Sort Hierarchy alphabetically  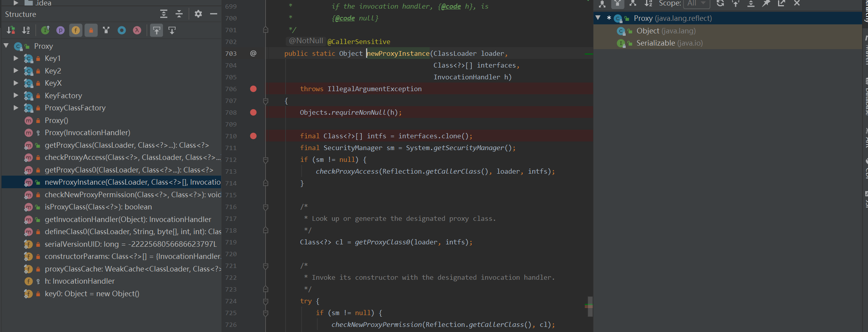coord(648,4)
